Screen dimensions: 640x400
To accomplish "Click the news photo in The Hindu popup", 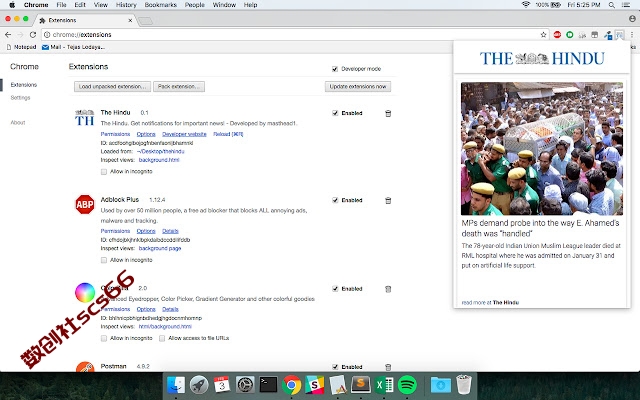I will [x=542, y=149].
